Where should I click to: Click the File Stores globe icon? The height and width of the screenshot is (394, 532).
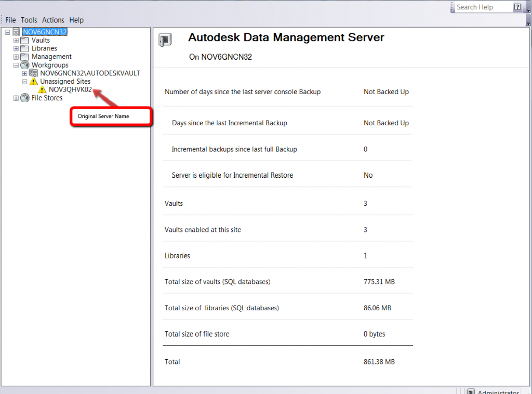[x=24, y=98]
